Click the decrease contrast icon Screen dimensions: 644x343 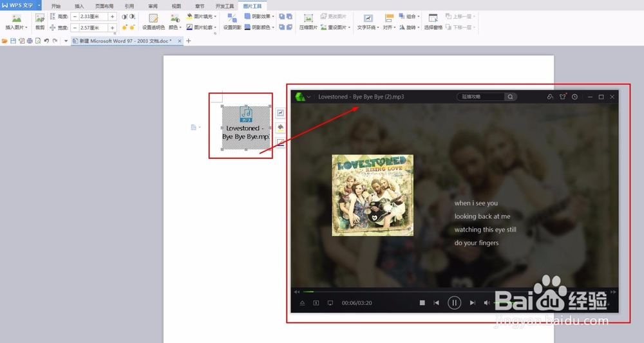pyautogui.click(x=132, y=17)
